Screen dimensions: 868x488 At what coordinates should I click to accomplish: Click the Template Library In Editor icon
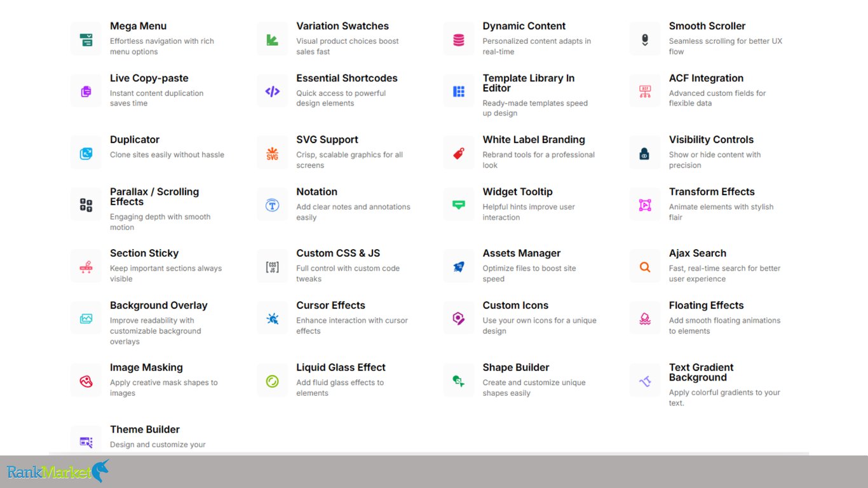click(459, 91)
